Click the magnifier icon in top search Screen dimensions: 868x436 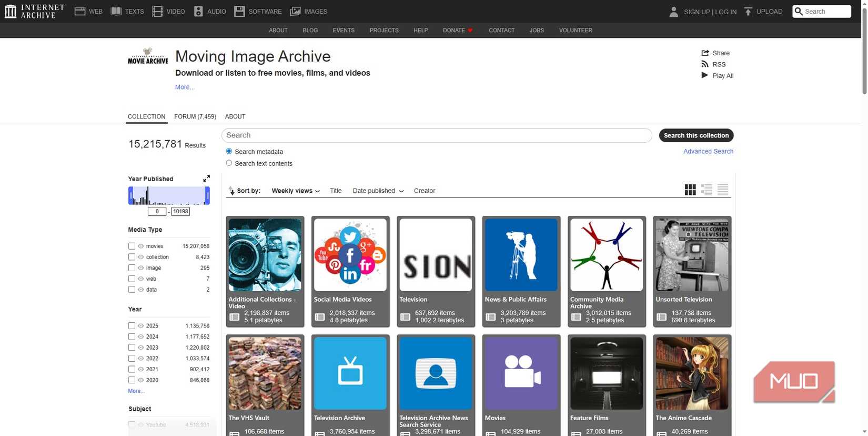799,11
